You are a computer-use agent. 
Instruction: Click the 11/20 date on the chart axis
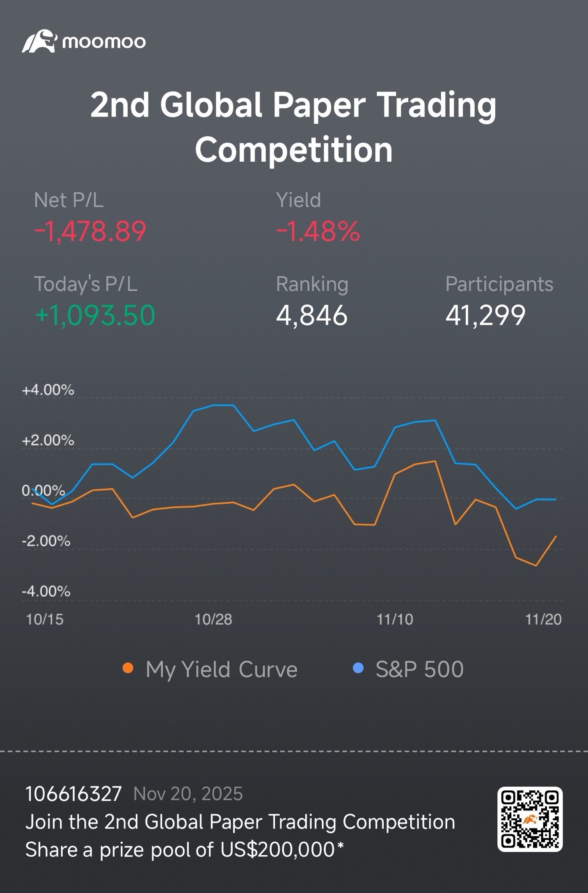[543, 619]
